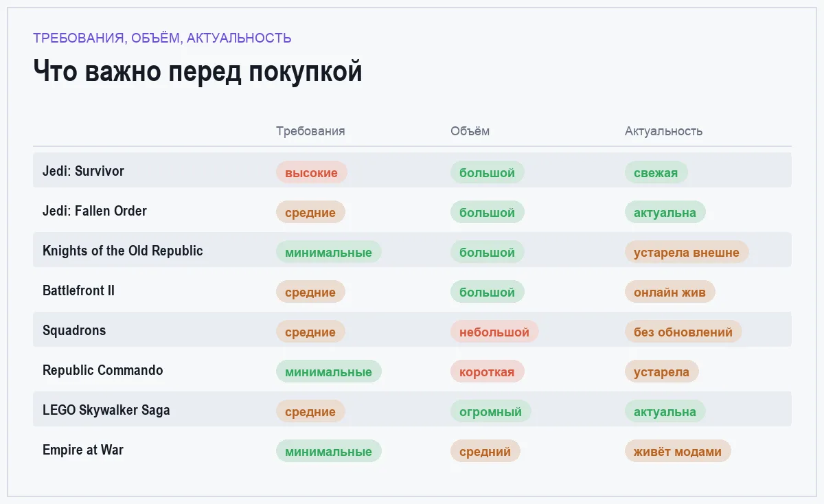The image size is (824, 504).
Task: Click the "высокие" badge for Jedi: Survivor
Action: tap(312, 172)
